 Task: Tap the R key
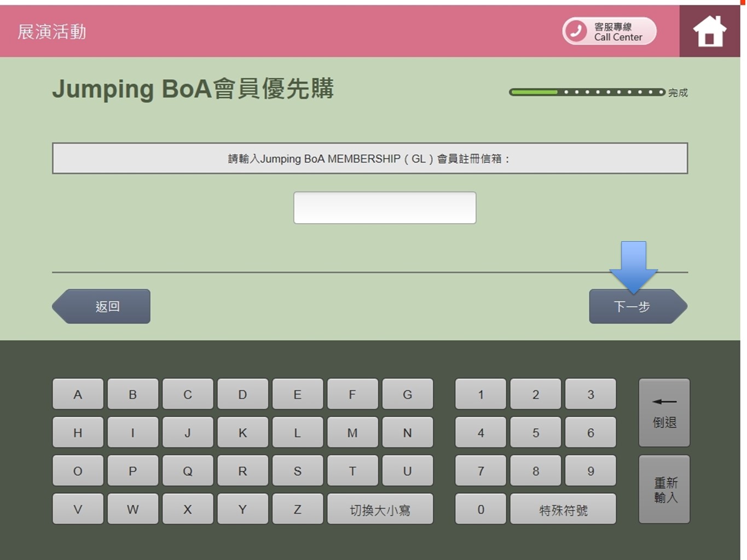(243, 471)
